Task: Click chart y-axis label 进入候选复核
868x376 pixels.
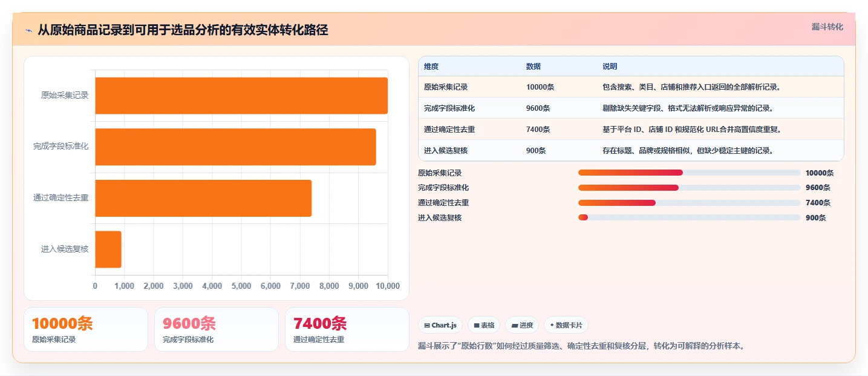Action: pyautogui.click(x=65, y=249)
